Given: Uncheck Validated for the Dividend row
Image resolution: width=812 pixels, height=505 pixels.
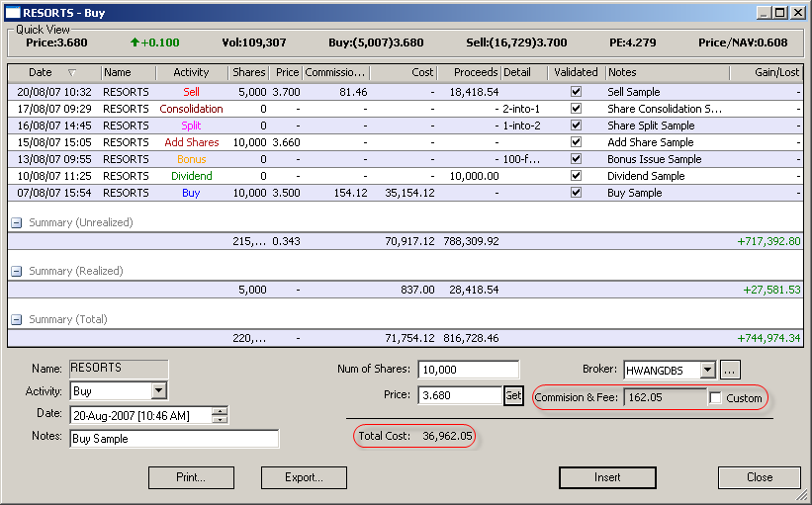Looking at the screenshot, I should (576, 176).
